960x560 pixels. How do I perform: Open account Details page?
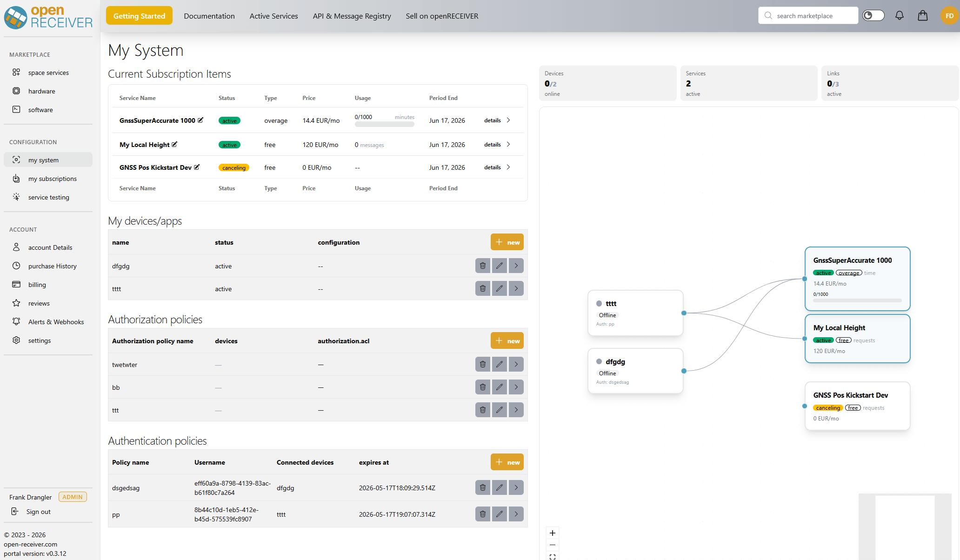pyautogui.click(x=48, y=247)
